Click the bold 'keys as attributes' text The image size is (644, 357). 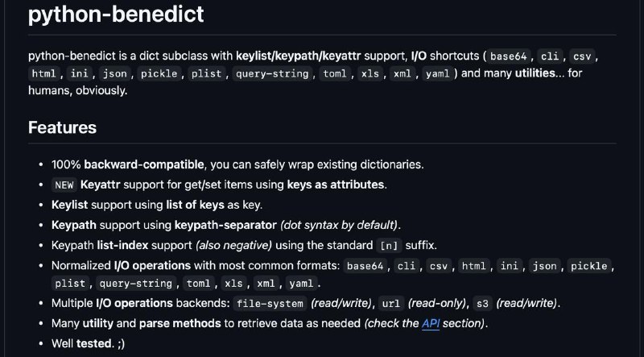coord(336,185)
